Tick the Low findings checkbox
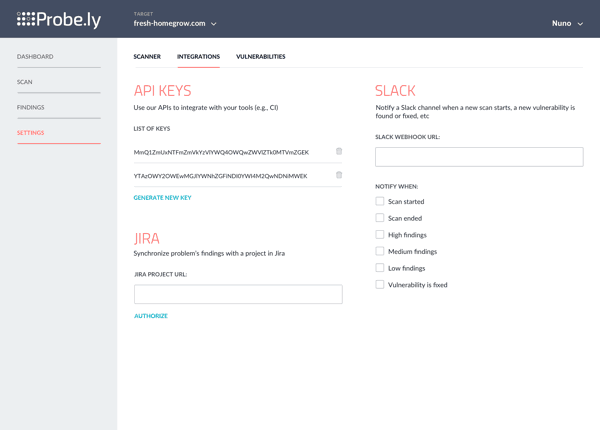The width and height of the screenshot is (600, 430). (x=380, y=268)
